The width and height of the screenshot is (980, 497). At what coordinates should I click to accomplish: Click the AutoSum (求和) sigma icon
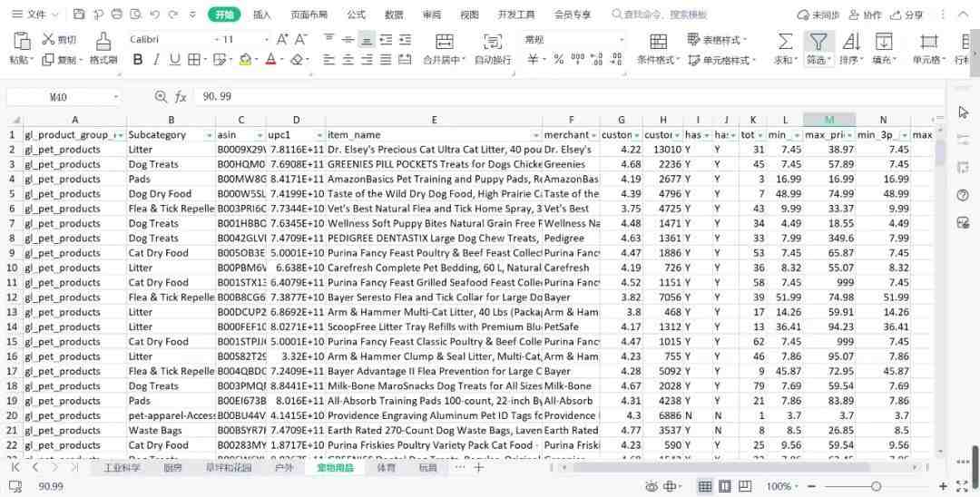pyautogui.click(x=785, y=41)
